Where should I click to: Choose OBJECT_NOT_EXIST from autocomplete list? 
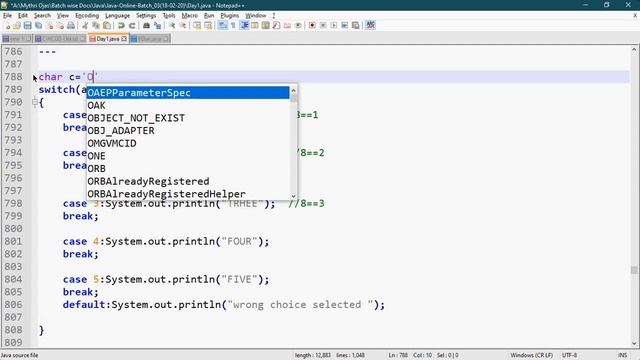point(188,118)
